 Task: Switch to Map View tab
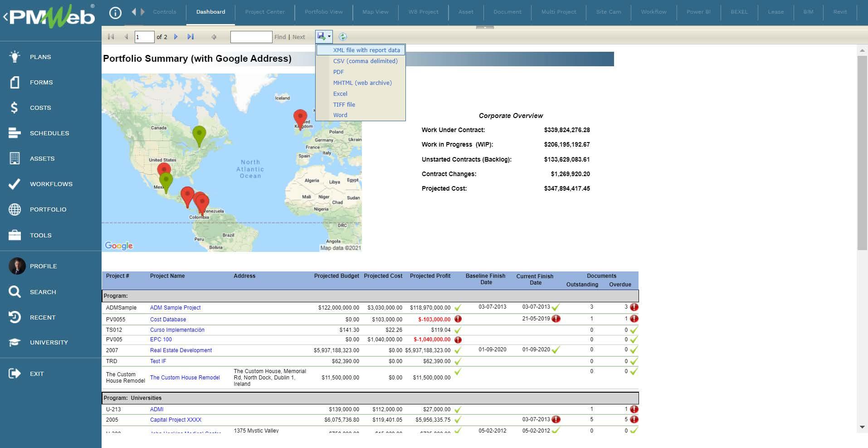click(375, 12)
